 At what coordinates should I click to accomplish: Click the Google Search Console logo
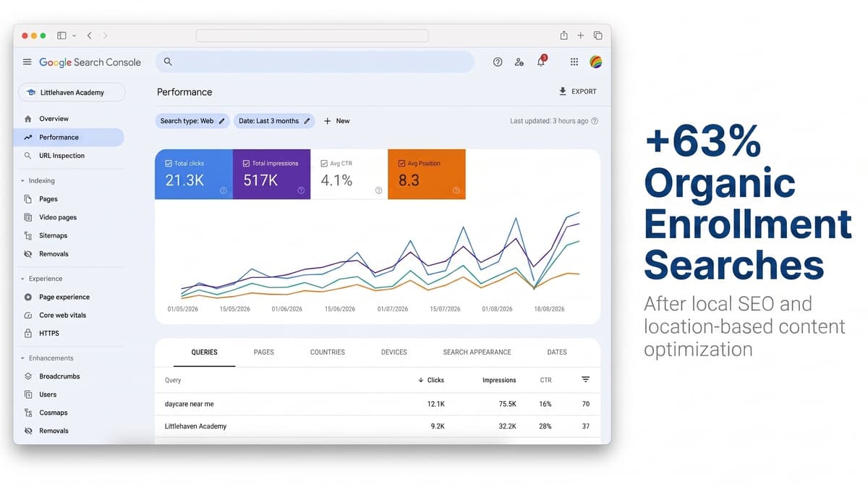[x=90, y=62]
